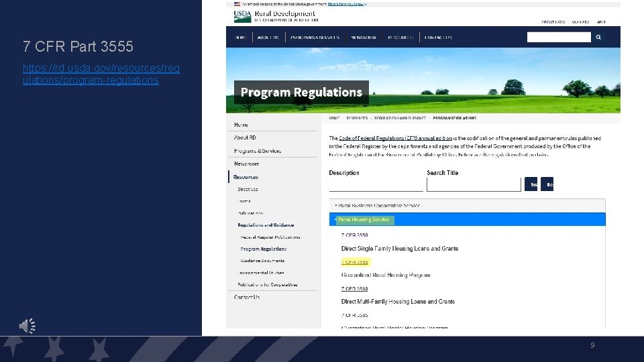Open Program Regulations sidebar link
644x362 pixels.
pyautogui.click(x=263, y=249)
